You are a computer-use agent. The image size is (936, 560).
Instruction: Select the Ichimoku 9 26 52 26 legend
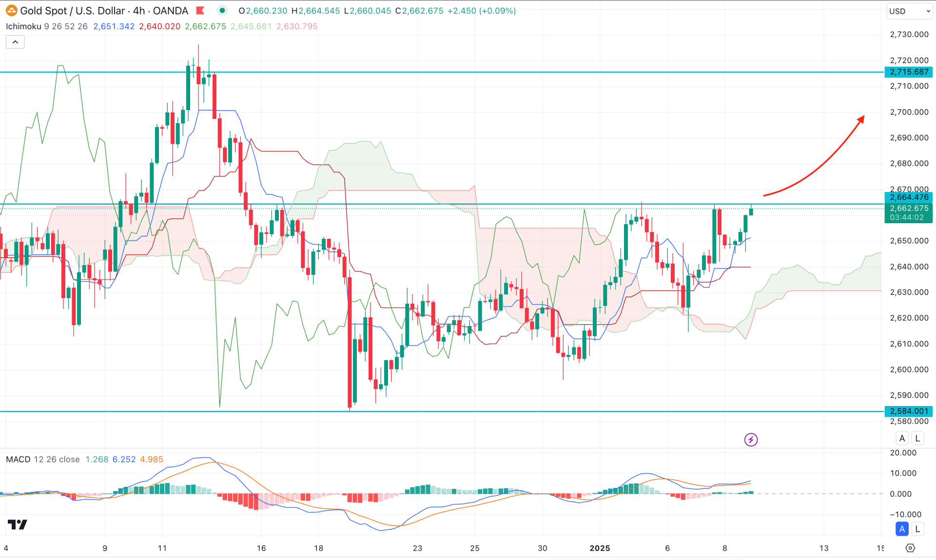click(47, 26)
